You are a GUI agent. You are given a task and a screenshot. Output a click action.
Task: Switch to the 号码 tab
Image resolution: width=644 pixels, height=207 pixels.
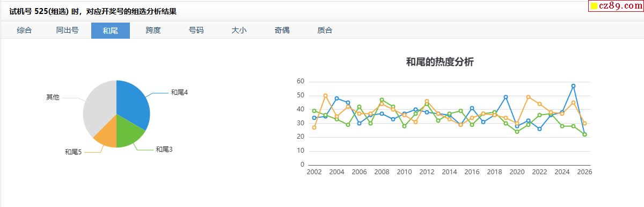coord(196,30)
